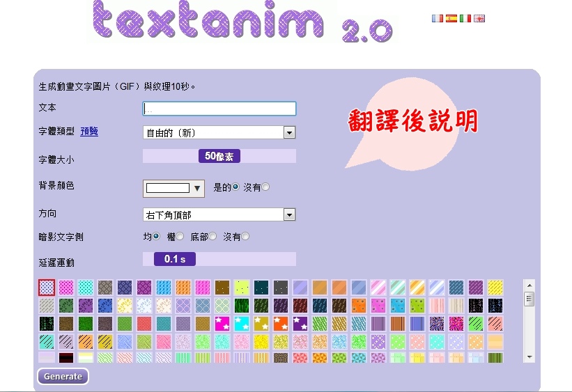
Task: Choose the lime yellow texture with black specks
Action: point(242,288)
